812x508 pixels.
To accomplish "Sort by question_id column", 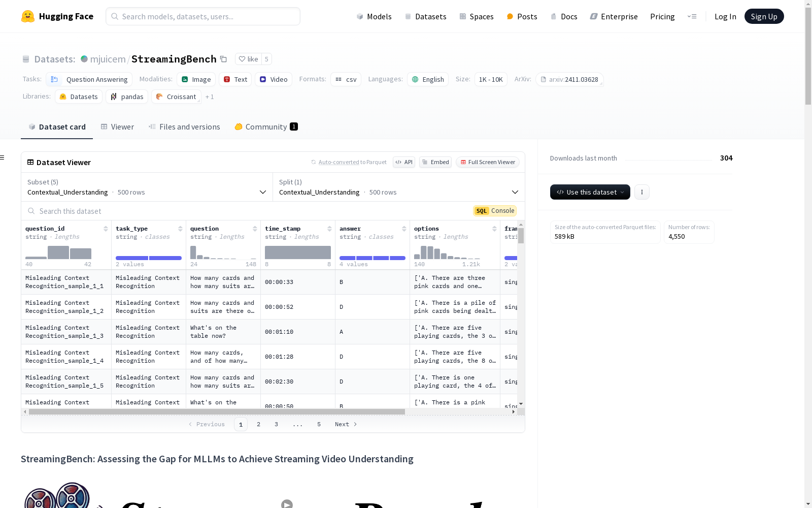I will click(106, 229).
